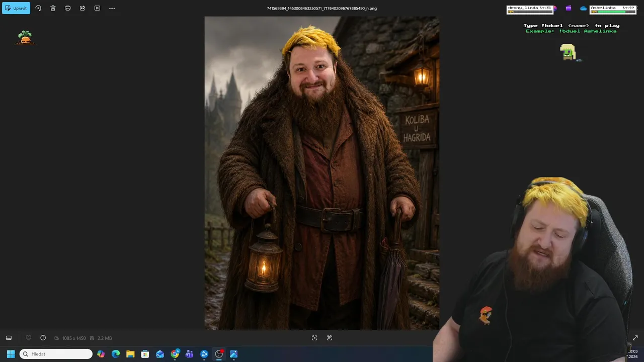Click the Hledat search box
644x362 pixels.
pyautogui.click(x=56, y=354)
